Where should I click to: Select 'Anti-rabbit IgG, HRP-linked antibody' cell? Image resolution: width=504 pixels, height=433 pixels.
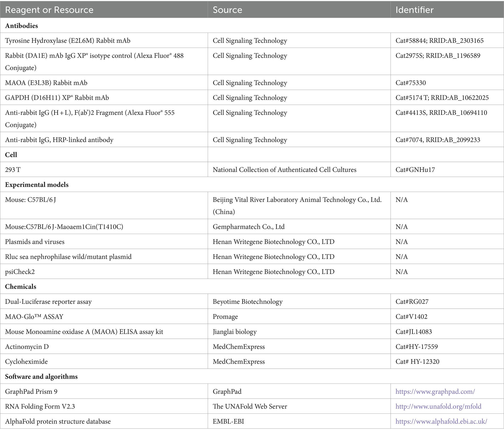(59, 140)
